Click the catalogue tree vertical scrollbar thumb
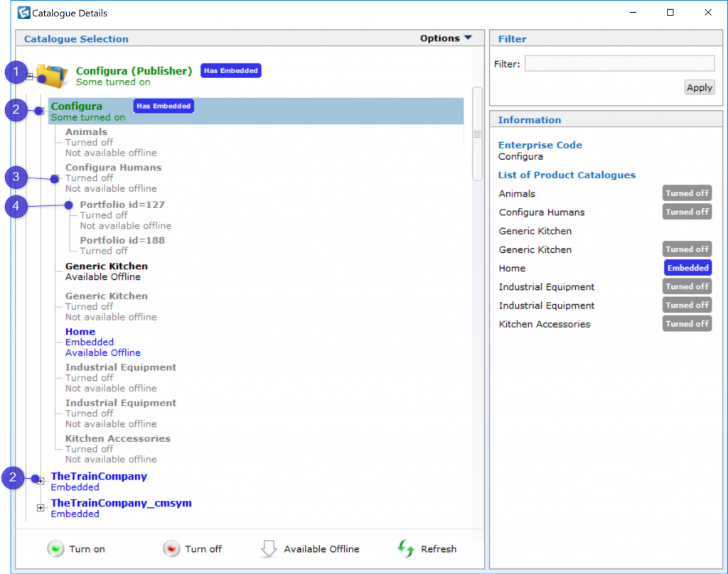728x574 pixels. pos(477,134)
